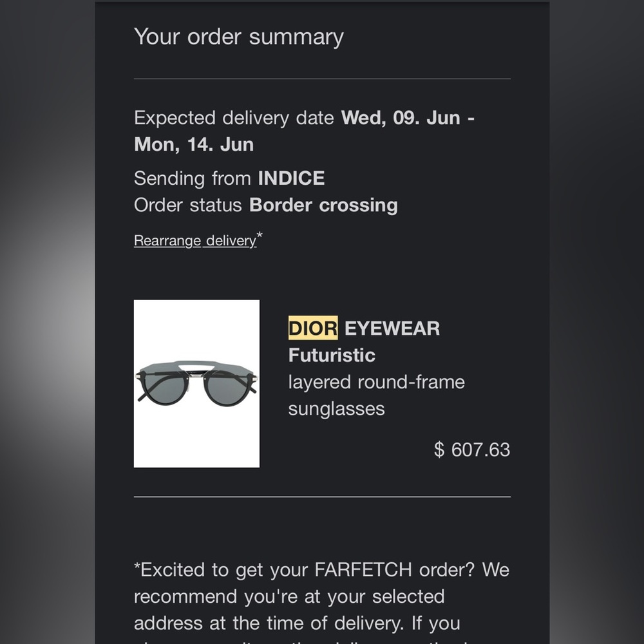
Task: Click the 'Expected delivery date' label
Action: 234,118
